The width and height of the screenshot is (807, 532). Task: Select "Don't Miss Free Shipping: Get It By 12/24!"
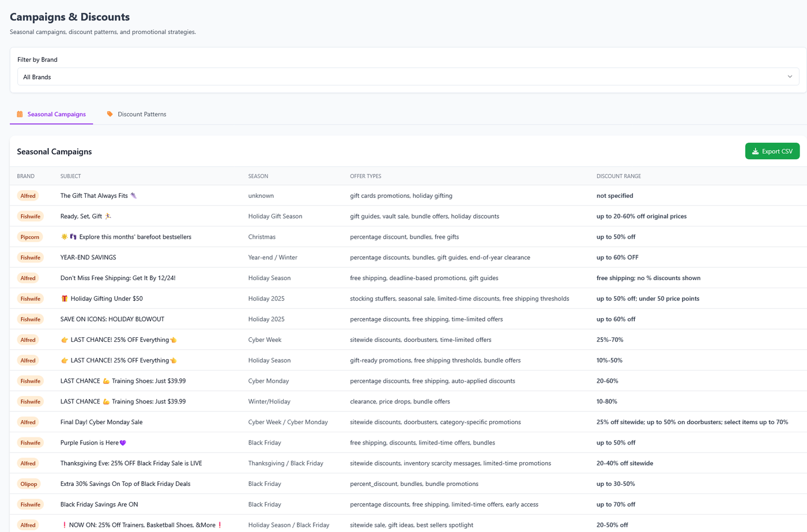[118, 278]
